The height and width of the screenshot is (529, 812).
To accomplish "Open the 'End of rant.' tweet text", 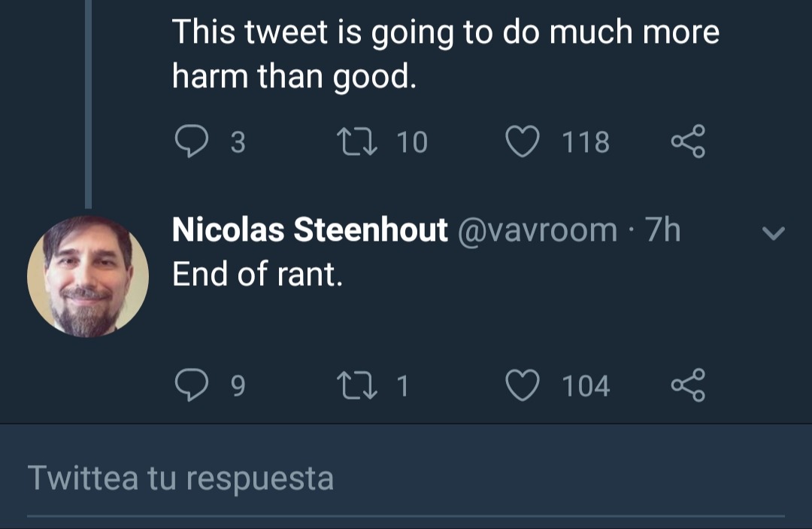I will click(257, 275).
